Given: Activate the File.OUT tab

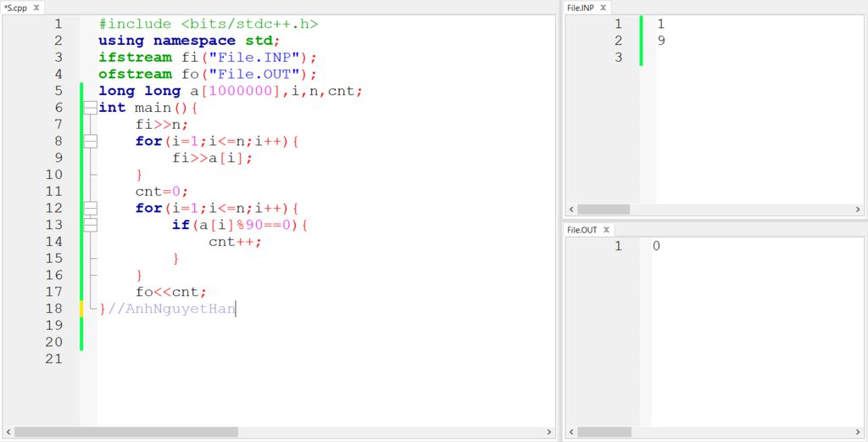Looking at the screenshot, I should (x=582, y=230).
